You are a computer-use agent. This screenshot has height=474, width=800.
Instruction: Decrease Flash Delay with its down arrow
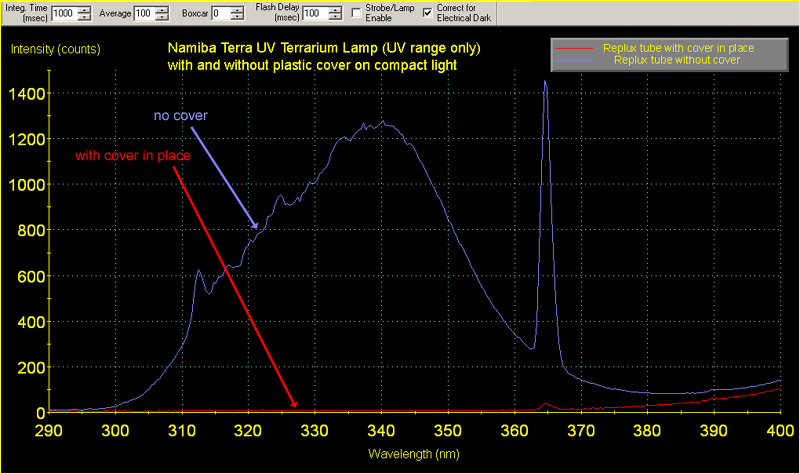[x=335, y=17]
